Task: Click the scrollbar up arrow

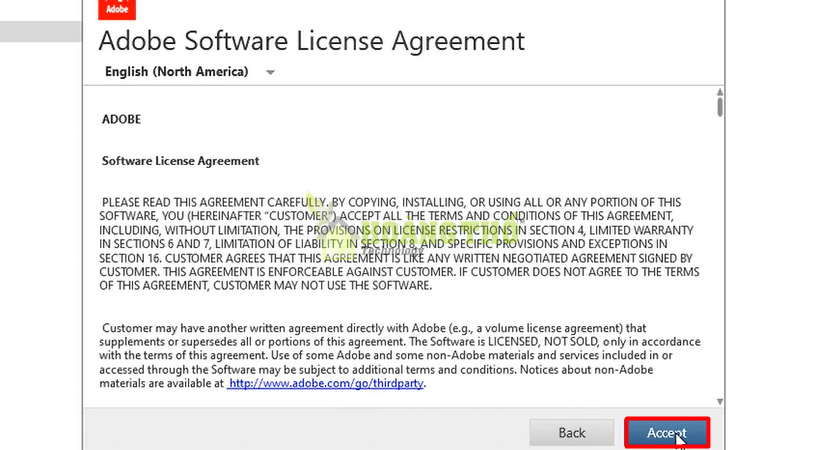Action: [720, 92]
